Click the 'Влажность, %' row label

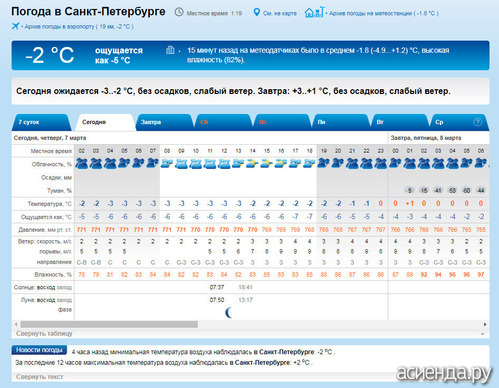[53, 275]
